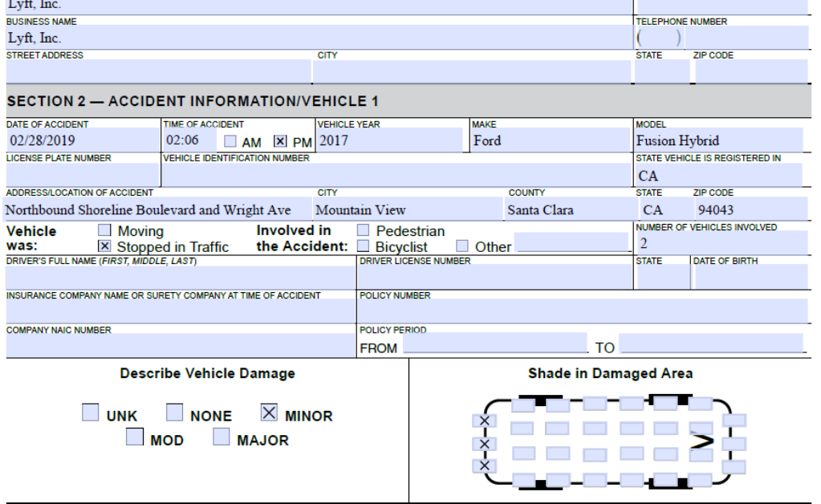Check the AM time checkbox
Image resolution: width=821 pixels, height=504 pixels.
pos(230,141)
